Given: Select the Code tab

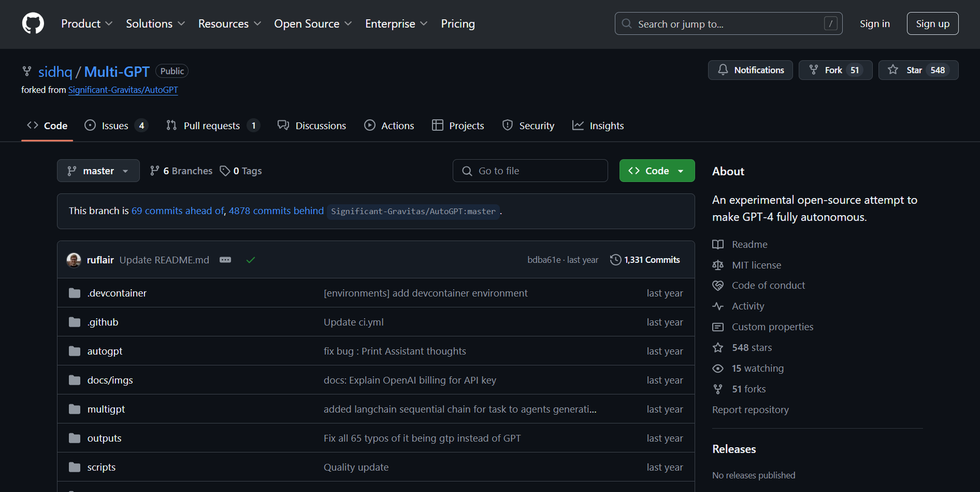Looking at the screenshot, I should (x=47, y=126).
